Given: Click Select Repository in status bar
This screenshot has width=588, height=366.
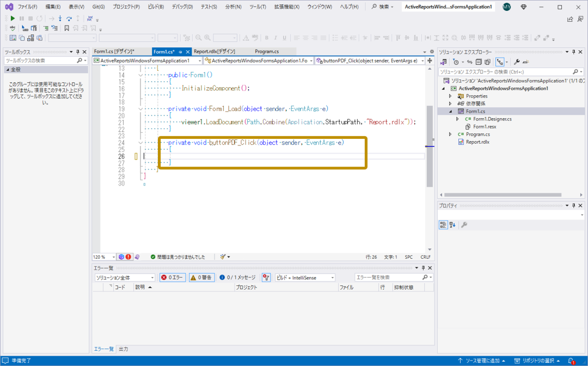Looking at the screenshot, I should pyautogui.click(x=537, y=361).
